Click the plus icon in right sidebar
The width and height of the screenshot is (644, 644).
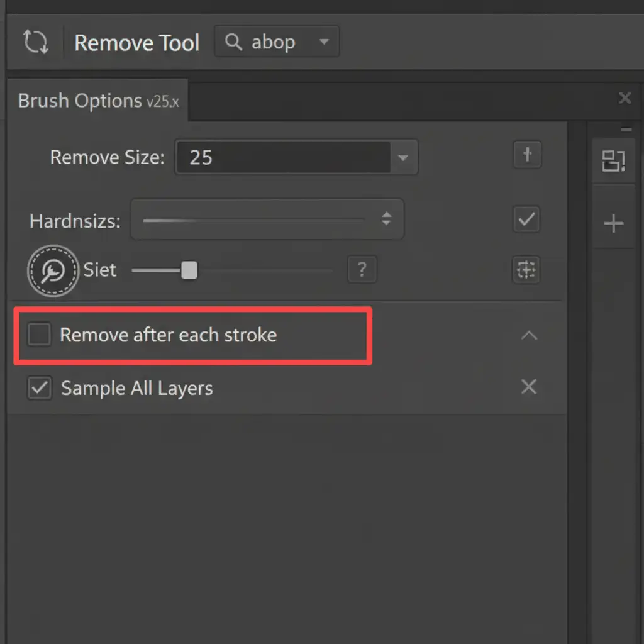[x=613, y=224]
